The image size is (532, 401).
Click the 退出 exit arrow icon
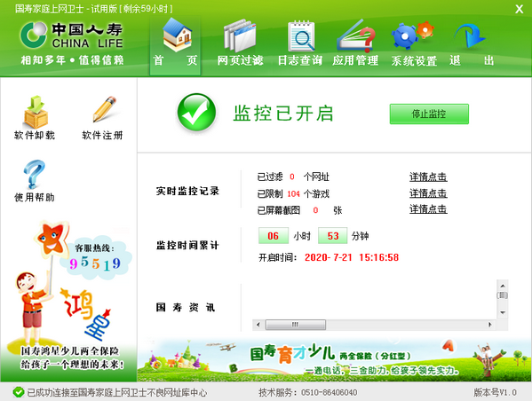[x=470, y=35]
